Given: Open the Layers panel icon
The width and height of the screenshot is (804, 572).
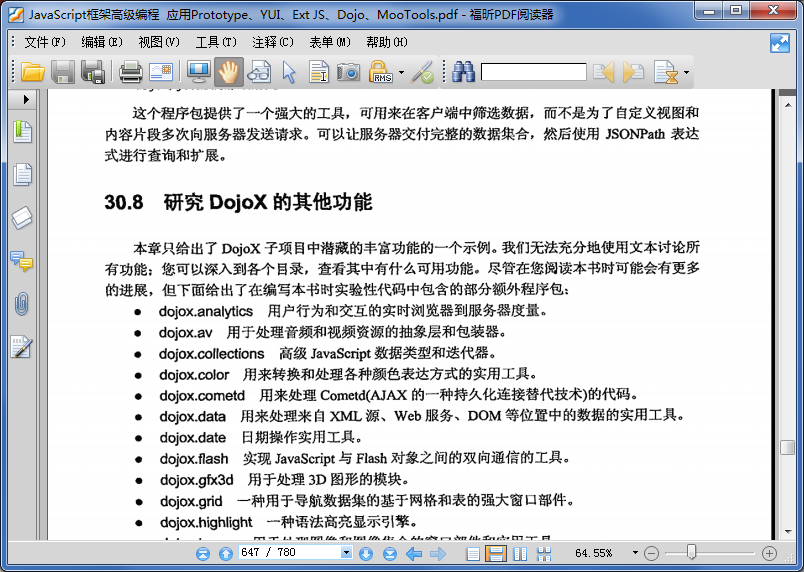Looking at the screenshot, I should (22, 218).
